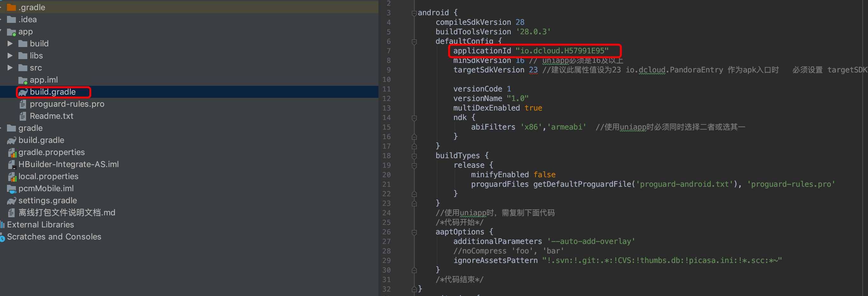Collapse the defaultConfig block fold marker
The height and width of the screenshot is (296, 868).
pos(414,42)
